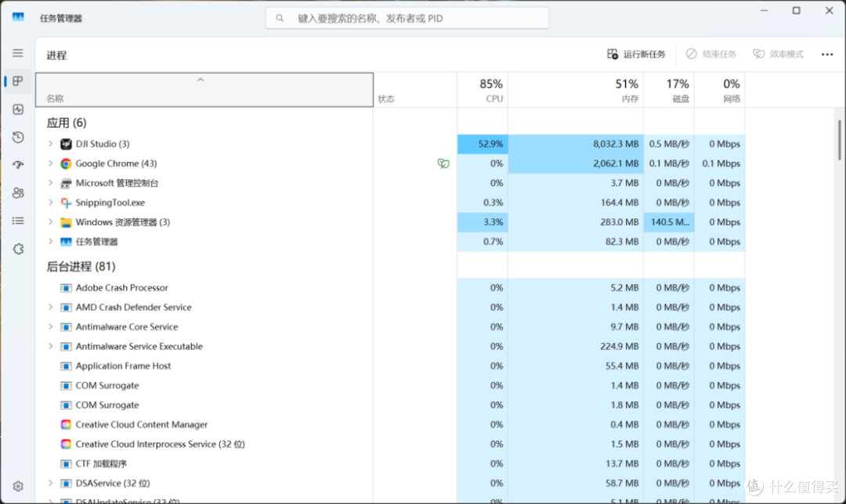The height and width of the screenshot is (504, 846).
Task: Select Chrome's 0.1 Mbps network cell
Action: click(x=720, y=164)
